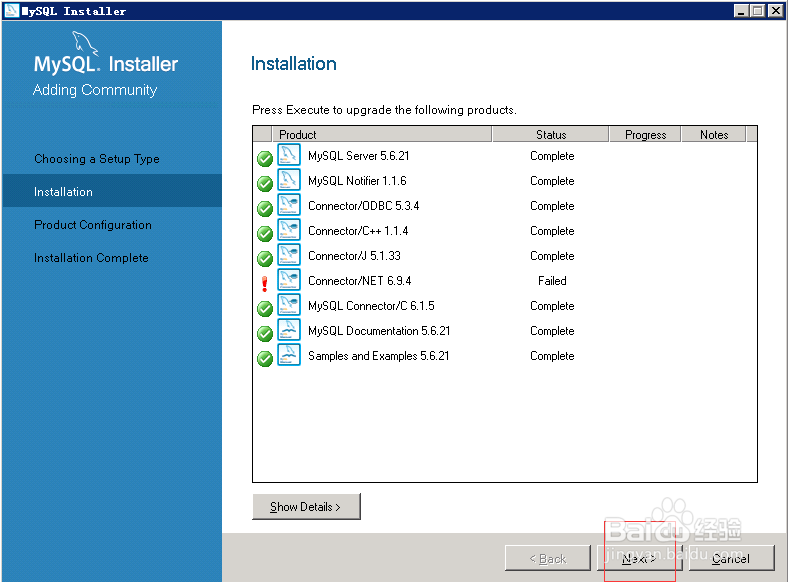Click the Press Execute instruction text
This screenshot has height=582, width=788.
click(384, 110)
